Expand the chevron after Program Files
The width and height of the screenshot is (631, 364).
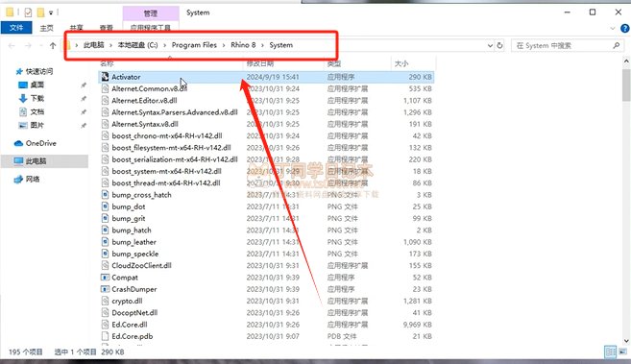pyautogui.click(x=224, y=45)
